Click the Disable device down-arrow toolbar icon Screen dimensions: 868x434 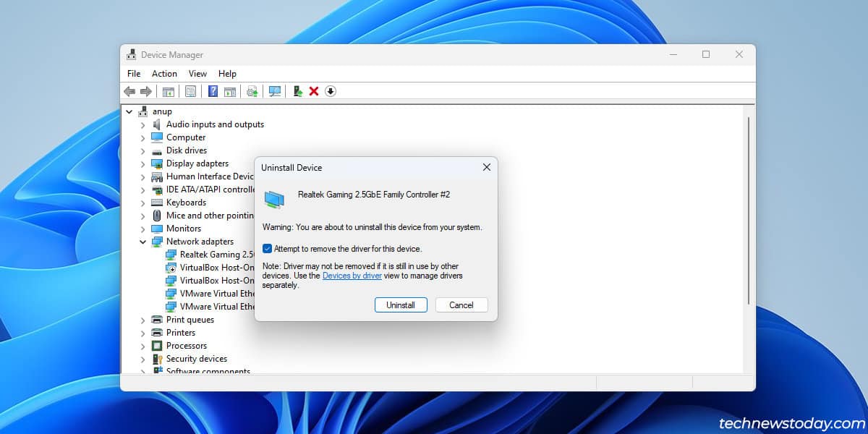click(x=331, y=91)
